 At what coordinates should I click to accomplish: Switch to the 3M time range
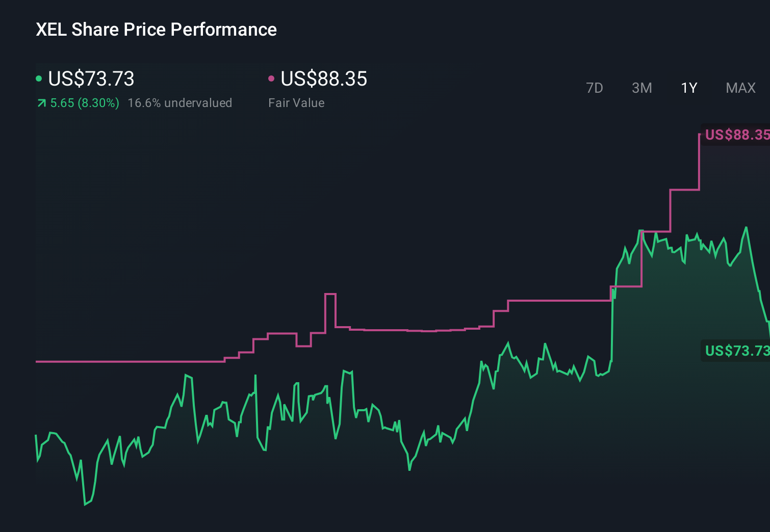[641, 88]
